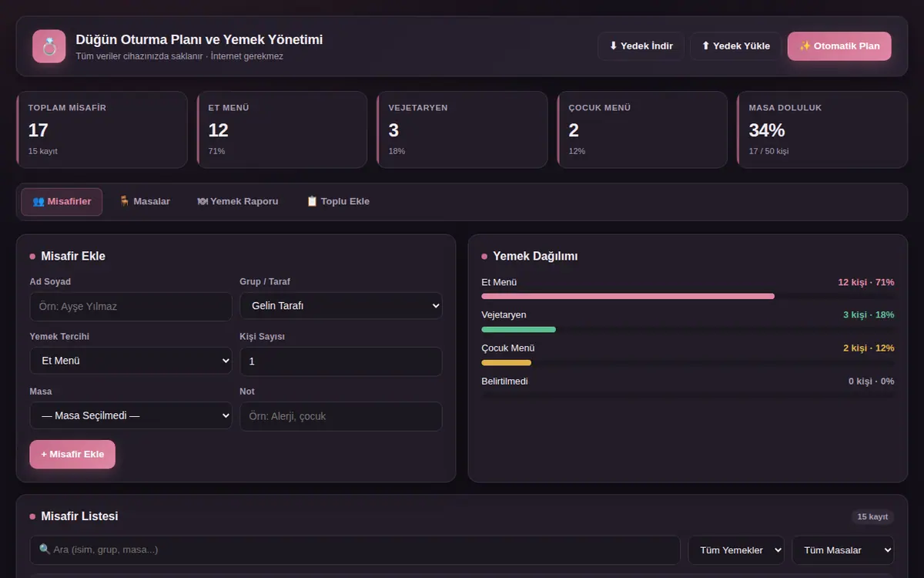The image size is (924, 578).
Task: Click the Yemek Dağılımı heading
Action: coord(535,256)
